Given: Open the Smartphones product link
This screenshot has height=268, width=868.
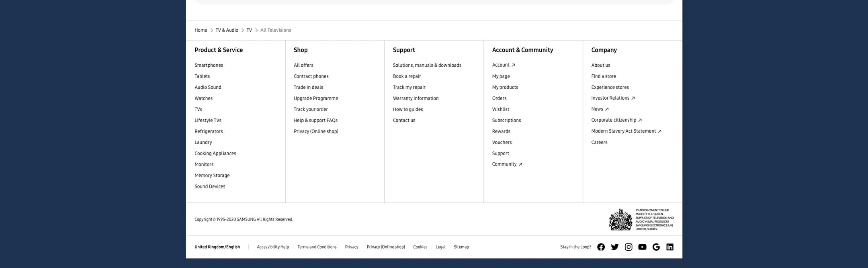Looking at the screenshot, I should (x=209, y=65).
